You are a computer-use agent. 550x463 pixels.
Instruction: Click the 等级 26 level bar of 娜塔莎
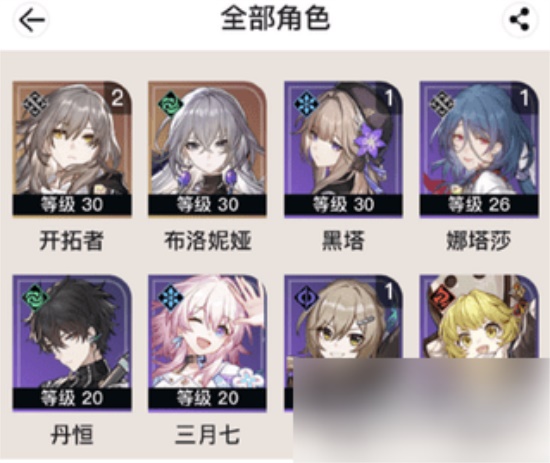pyautogui.click(x=479, y=204)
